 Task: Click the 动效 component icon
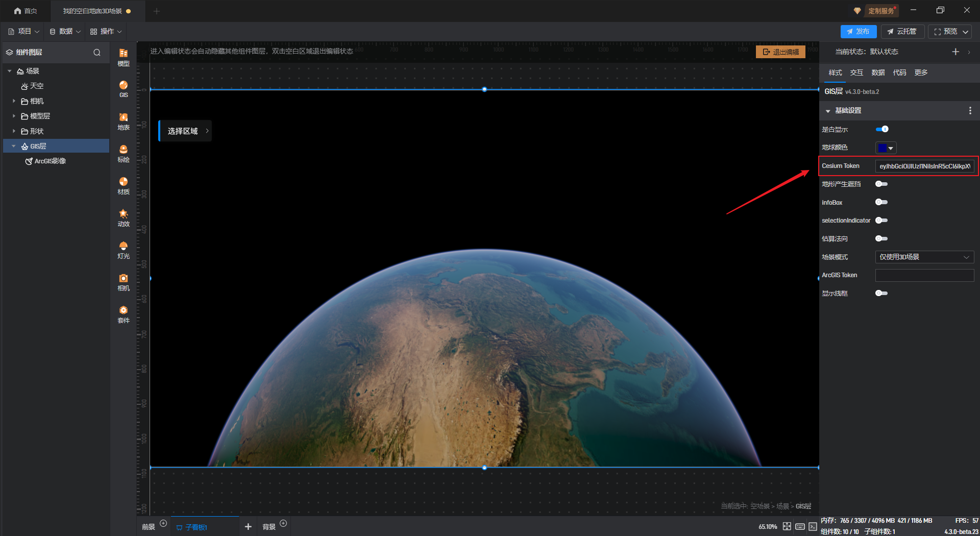click(x=124, y=217)
